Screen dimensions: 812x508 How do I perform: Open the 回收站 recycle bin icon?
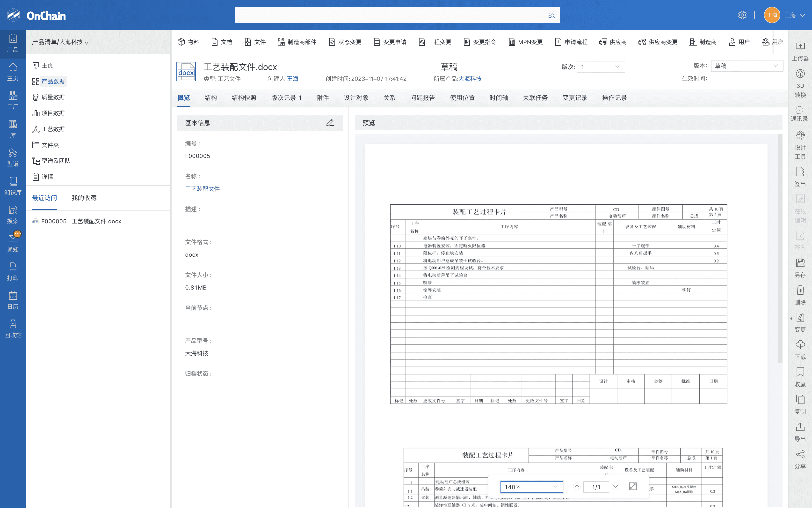[x=13, y=329]
